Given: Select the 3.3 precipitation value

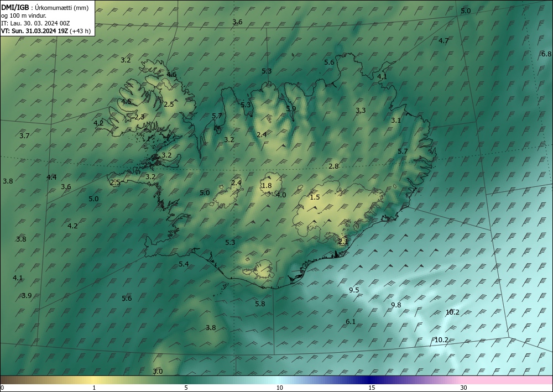Looking at the screenshot, I should pos(361,111).
